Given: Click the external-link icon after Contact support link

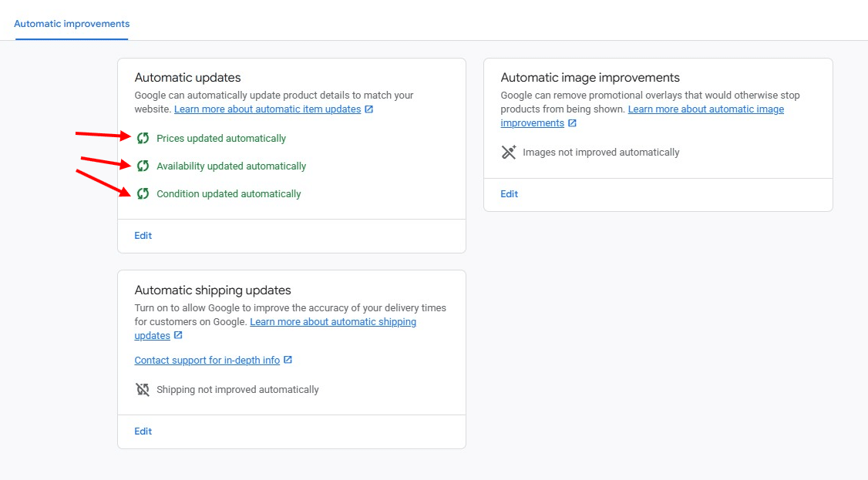Looking at the screenshot, I should [x=288, y=360].
